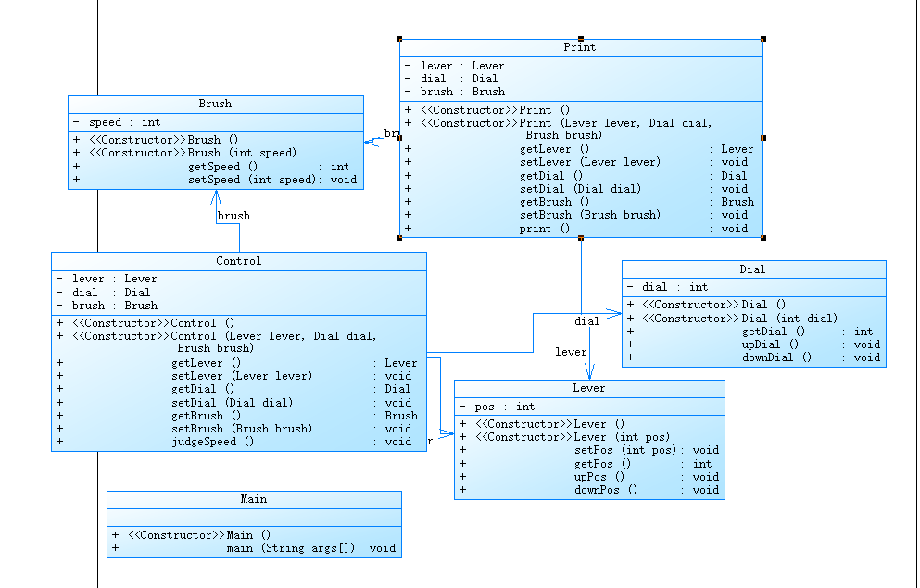Click right-middle resize handle of Print
The height and width of the screenshot is (588, 920).
tap(763, 138)
